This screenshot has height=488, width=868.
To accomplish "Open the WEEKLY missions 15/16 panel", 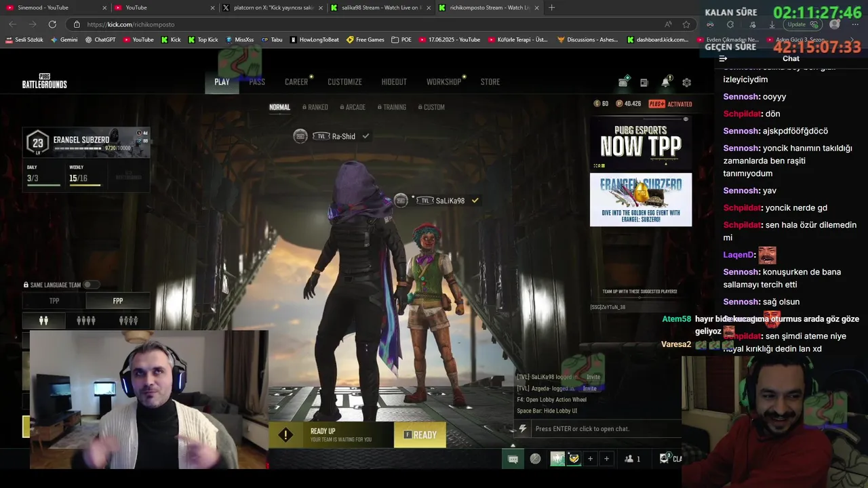I will pyautogui.click(x=85, y=175).
